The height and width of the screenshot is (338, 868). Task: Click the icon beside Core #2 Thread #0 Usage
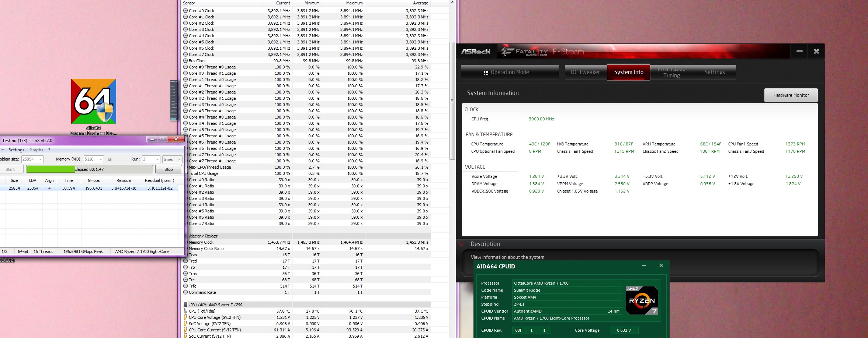tap(185, 92)
